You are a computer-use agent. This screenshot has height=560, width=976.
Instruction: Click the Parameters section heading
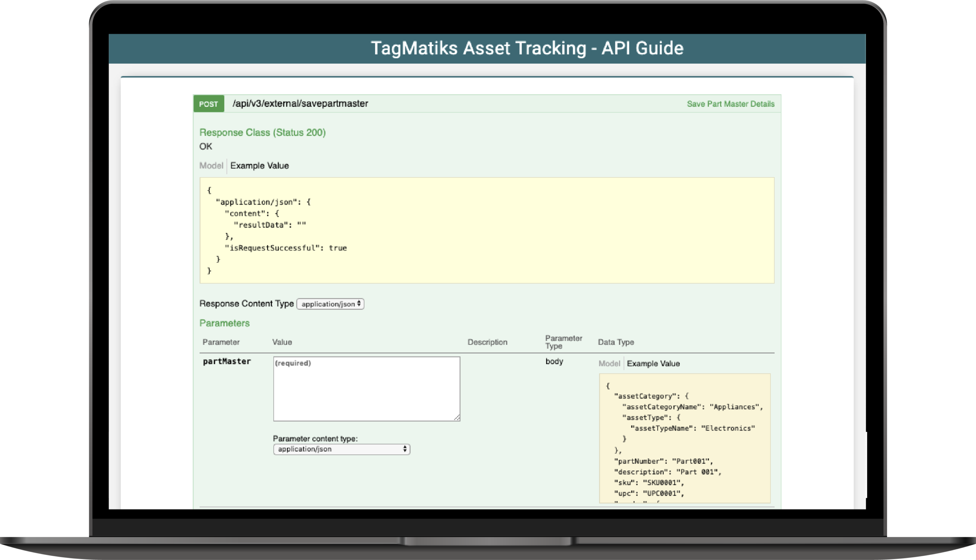point(225,323)
